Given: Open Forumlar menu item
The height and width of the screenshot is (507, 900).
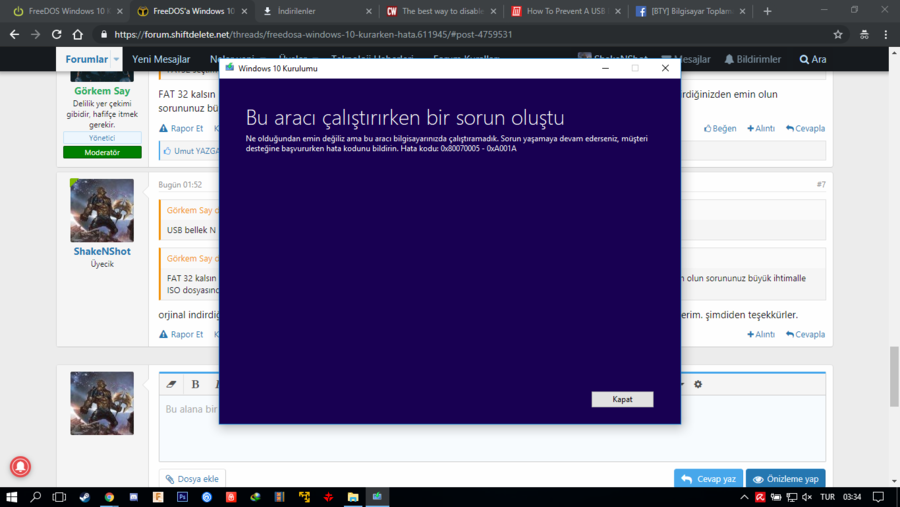Looking at the screenshot, I should 86,59.
